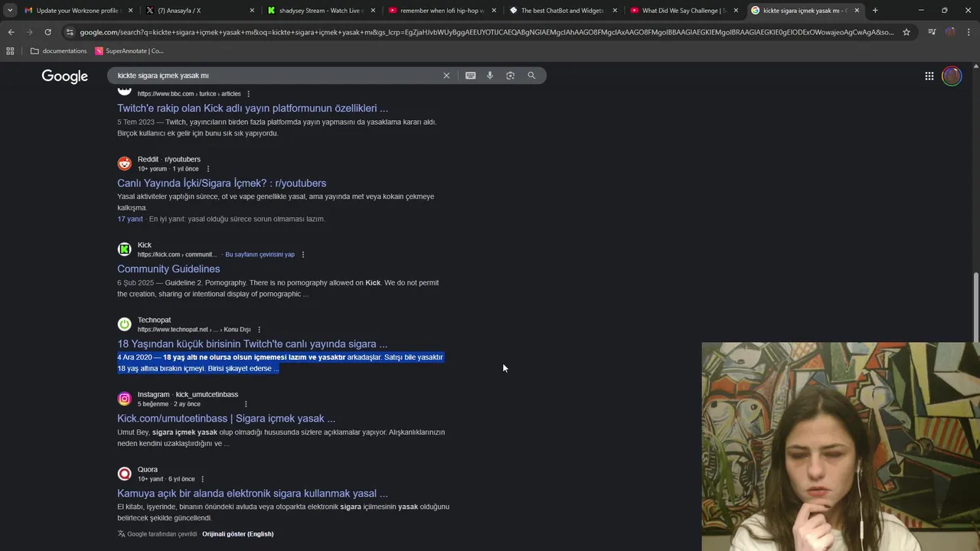980x551 pixels.
Task: Reload the current page
Action: coord(47,32)
